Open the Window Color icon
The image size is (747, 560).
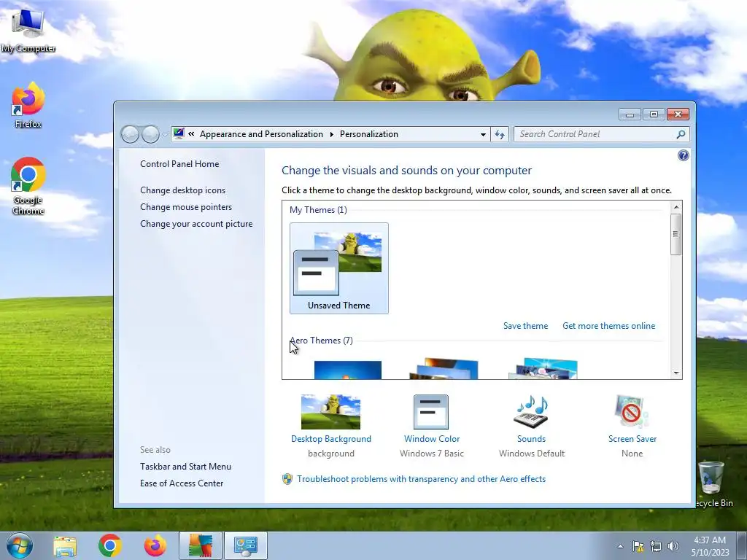[431, 412]
